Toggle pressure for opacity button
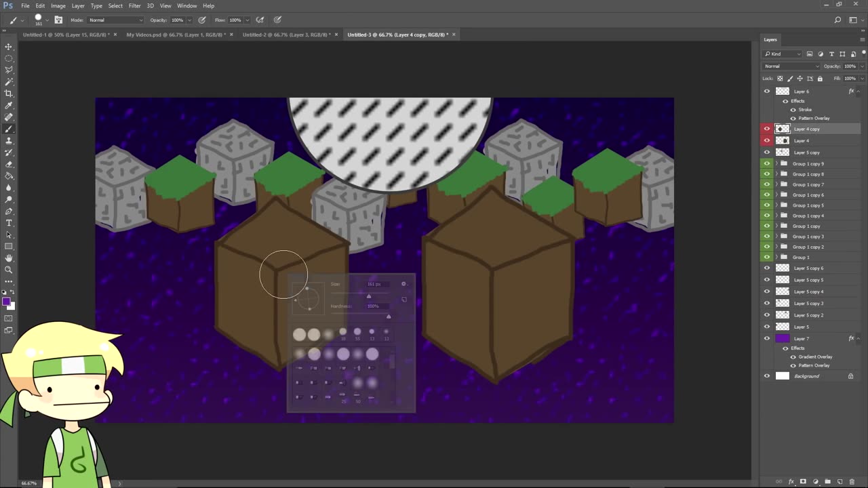 [202, 20]
